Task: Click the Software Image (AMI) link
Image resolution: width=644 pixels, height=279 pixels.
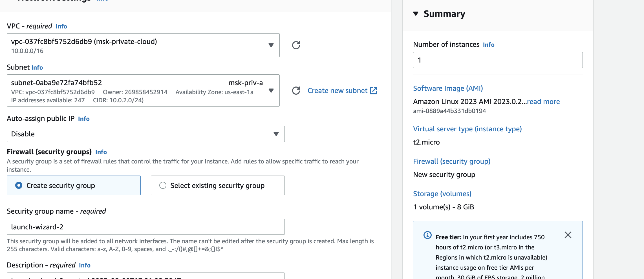Action: 448,88
